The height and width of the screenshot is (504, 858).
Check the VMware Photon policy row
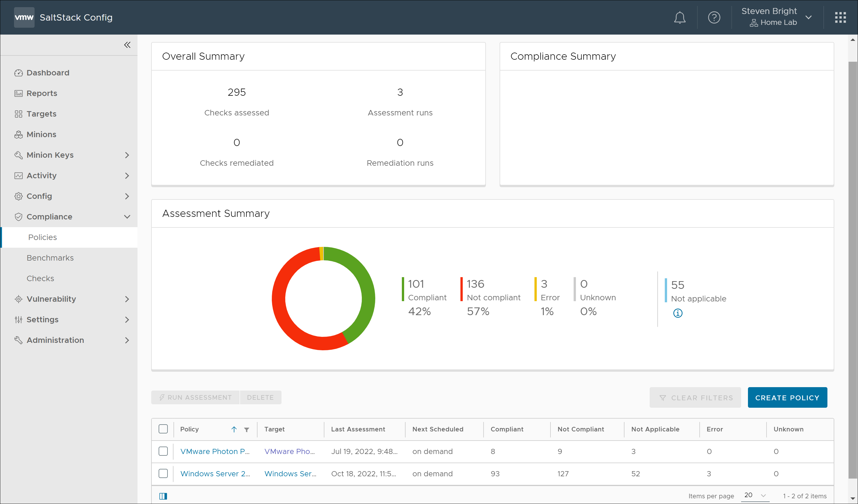pyautogui.click(x=163, y=451)
